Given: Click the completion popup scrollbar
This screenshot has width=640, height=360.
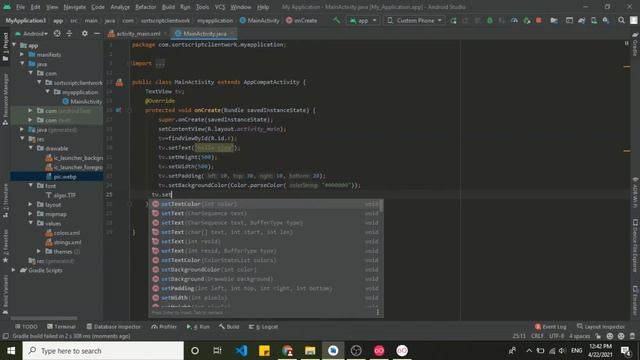Looking at the screenshot, I should click(x=381, y=206).
